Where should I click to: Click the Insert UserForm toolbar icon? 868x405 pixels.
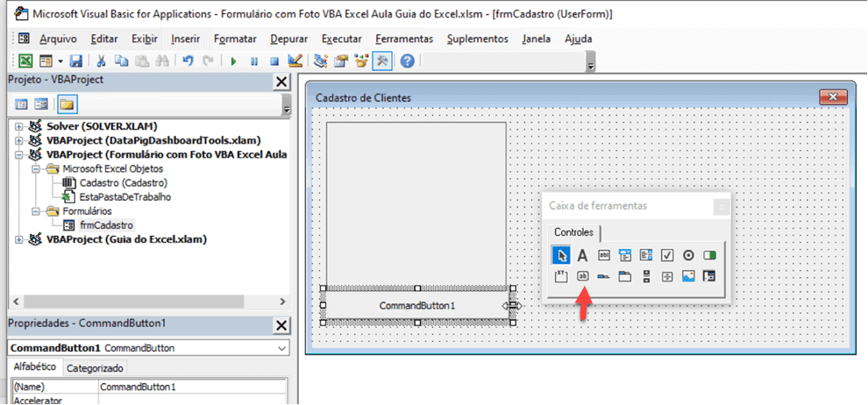coord(46,60)
